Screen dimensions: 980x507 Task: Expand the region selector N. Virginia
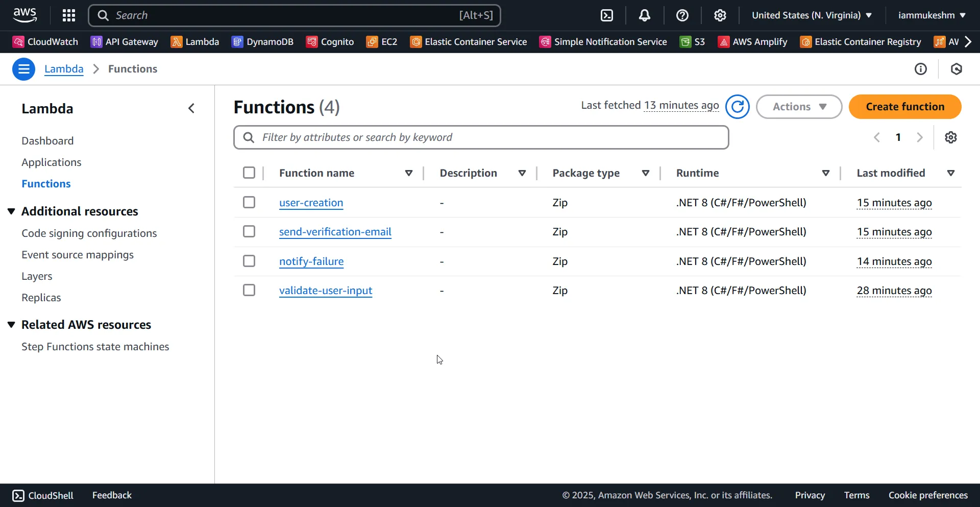point(812,15)
